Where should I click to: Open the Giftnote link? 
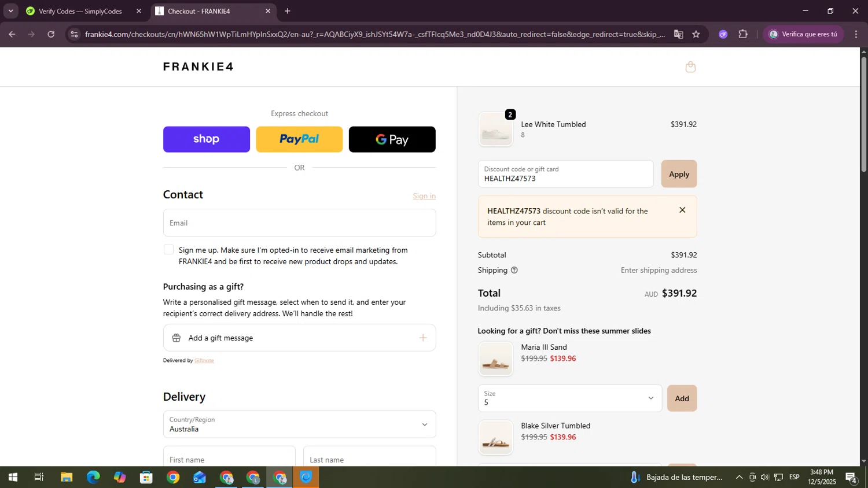tap(204, 360)
